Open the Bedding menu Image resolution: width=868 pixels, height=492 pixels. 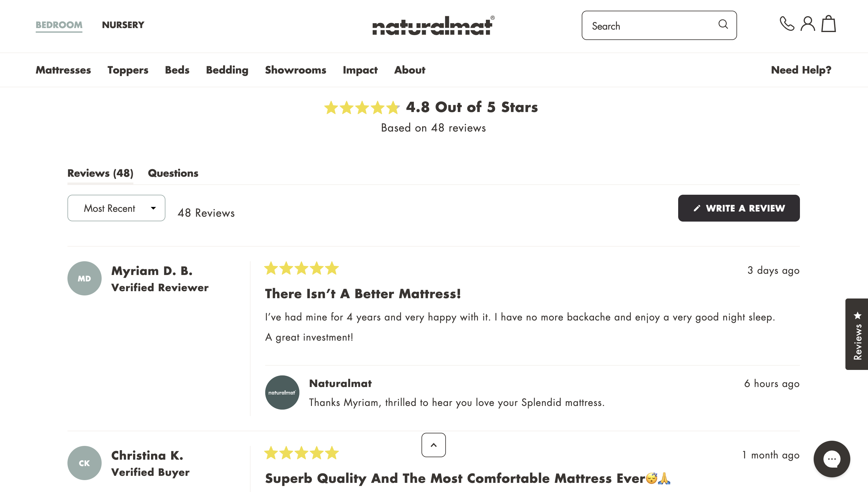coord(227,70)
